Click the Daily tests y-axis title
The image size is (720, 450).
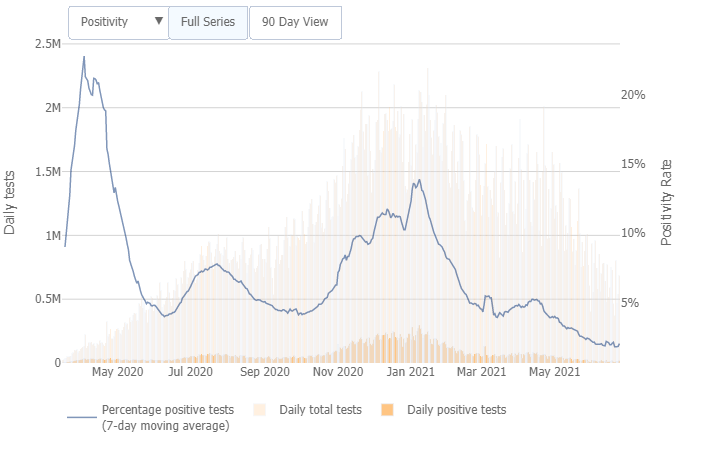click(10, 203)
